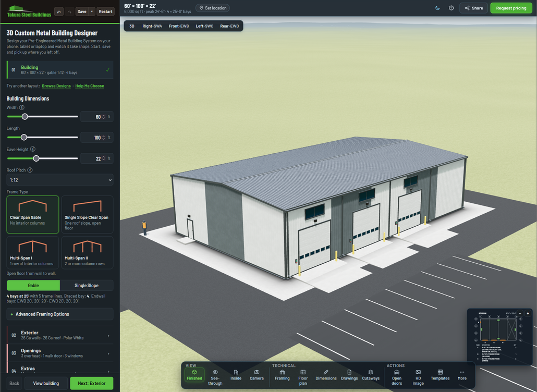
Task: Click the Length value stepper arrows
Action: (103, 138)
